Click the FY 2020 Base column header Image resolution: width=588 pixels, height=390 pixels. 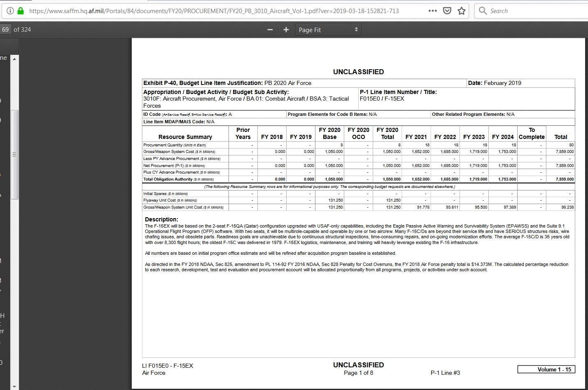329,134
